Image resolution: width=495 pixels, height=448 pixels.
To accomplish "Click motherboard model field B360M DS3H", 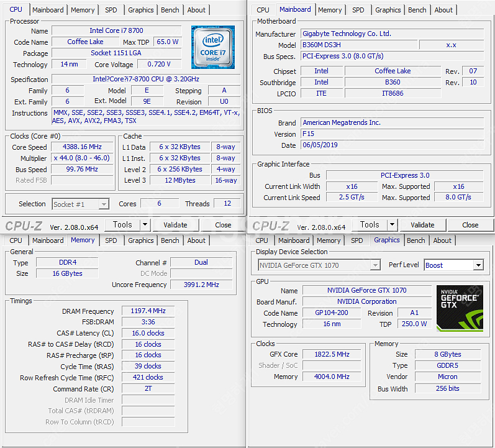I will 359,45.
